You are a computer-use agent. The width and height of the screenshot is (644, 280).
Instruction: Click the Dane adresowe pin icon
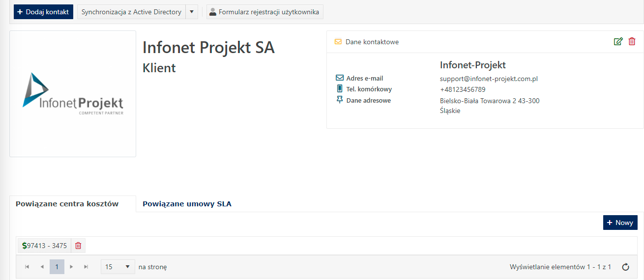click(340, 100)
